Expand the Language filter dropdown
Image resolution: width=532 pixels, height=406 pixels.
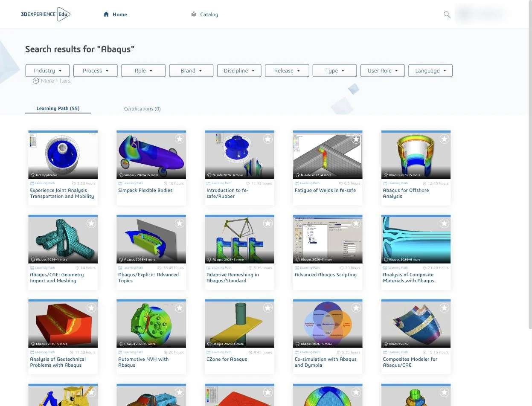(x=430, y=71)
